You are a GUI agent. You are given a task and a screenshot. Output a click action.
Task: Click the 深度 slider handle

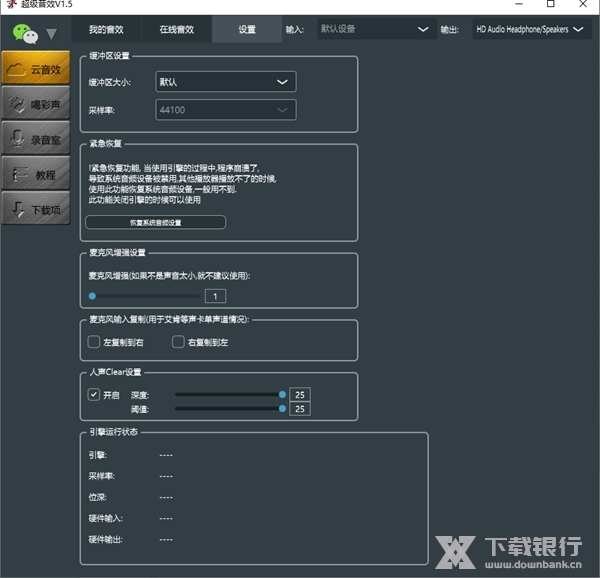pos(282,394)
